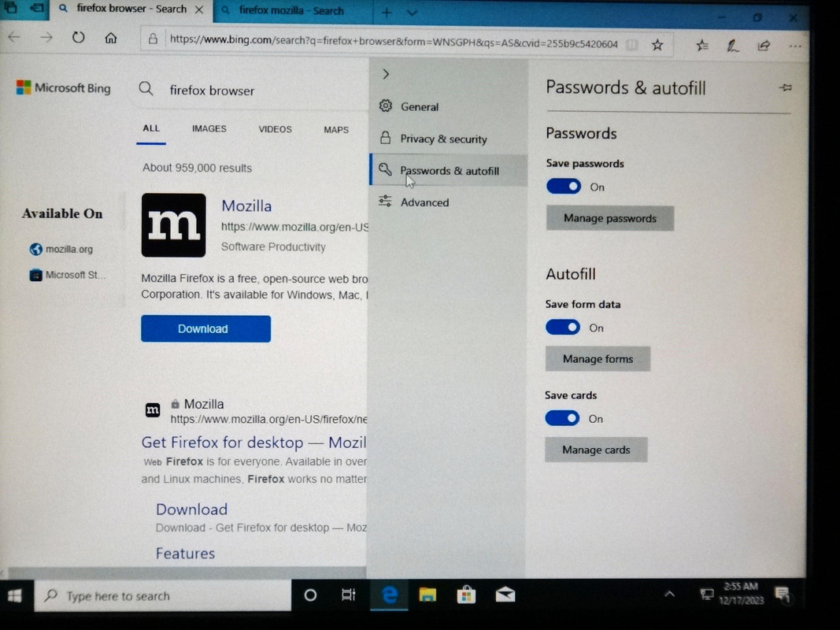840x630 pixels.
Task: Click the Edge icon on the taskbar
Action: coord(390,595)
